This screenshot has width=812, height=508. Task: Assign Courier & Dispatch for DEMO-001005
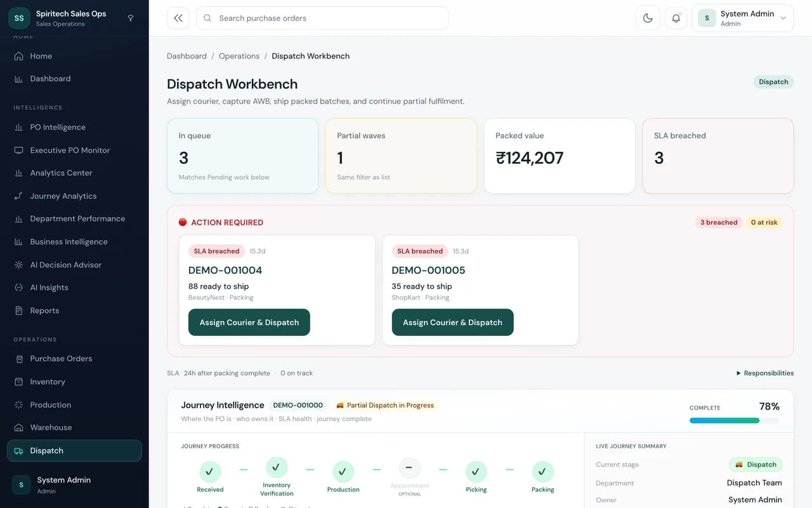click(453, 323)
